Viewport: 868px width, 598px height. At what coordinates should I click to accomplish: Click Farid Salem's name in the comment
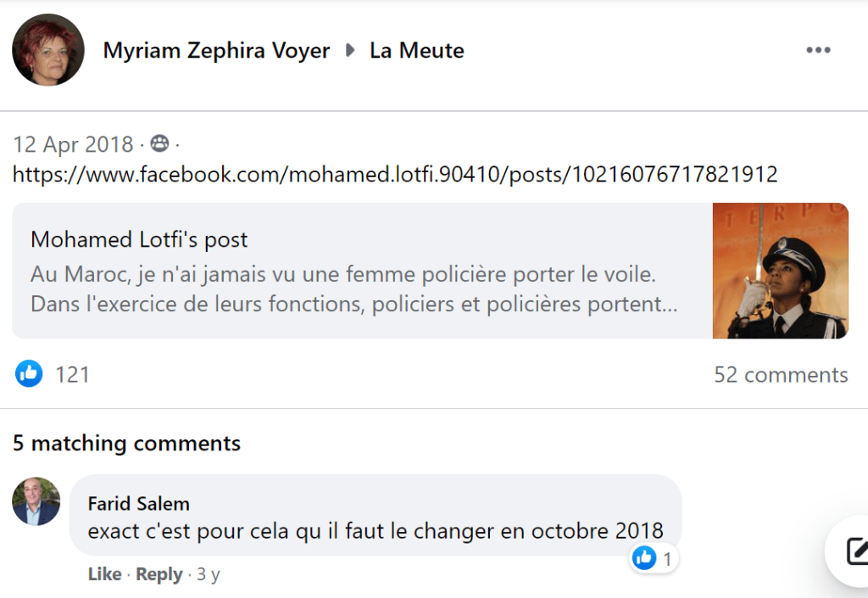pyautogui.click(x=138, y=504)
